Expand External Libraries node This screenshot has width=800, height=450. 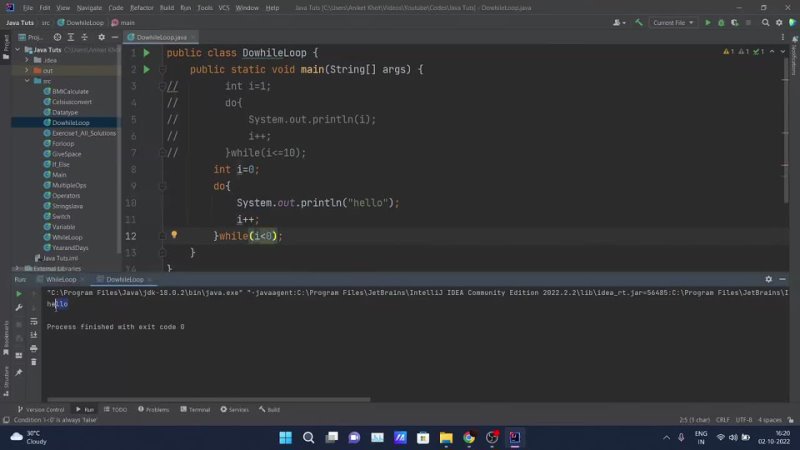17,268
